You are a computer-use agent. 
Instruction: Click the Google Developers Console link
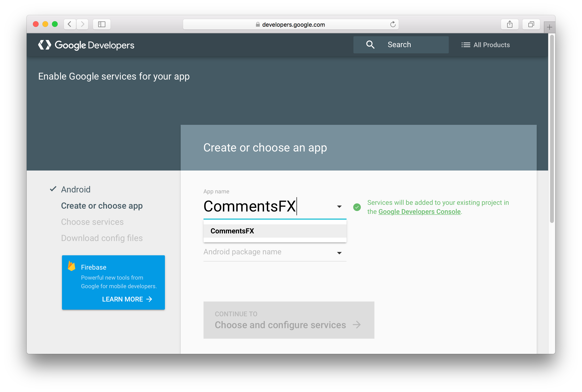tap(419, 212)
